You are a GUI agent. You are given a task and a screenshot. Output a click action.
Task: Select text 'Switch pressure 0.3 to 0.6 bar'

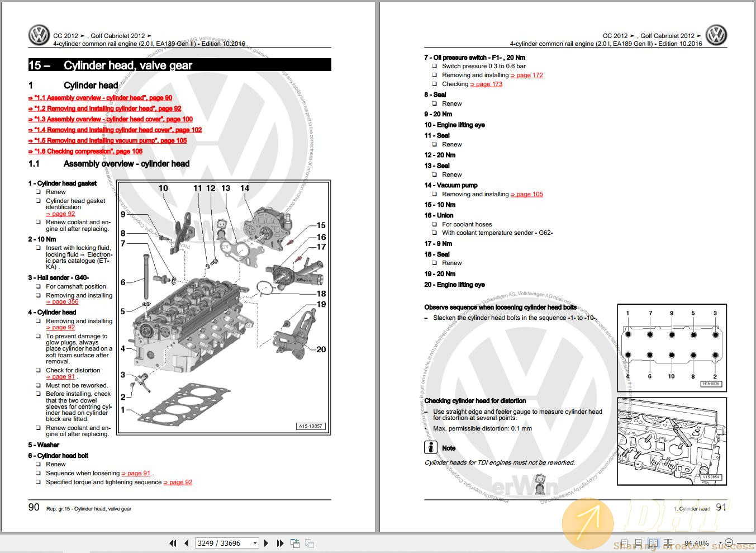pos(484,66)
